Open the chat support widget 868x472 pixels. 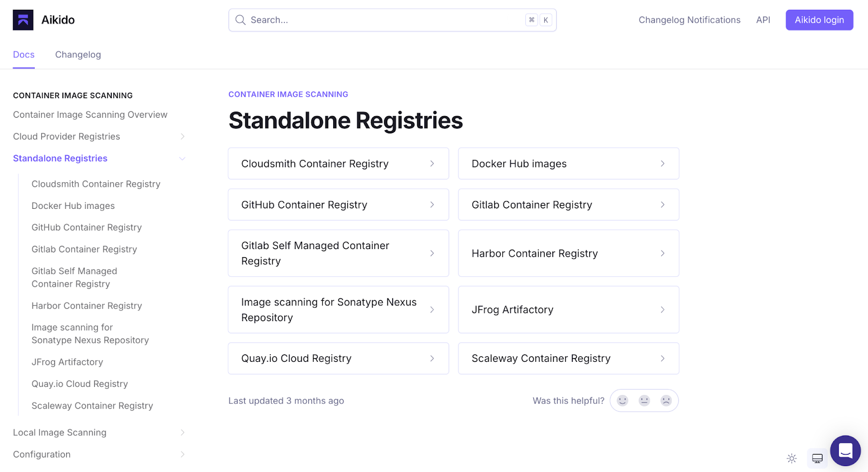click(x=845, y=451)
